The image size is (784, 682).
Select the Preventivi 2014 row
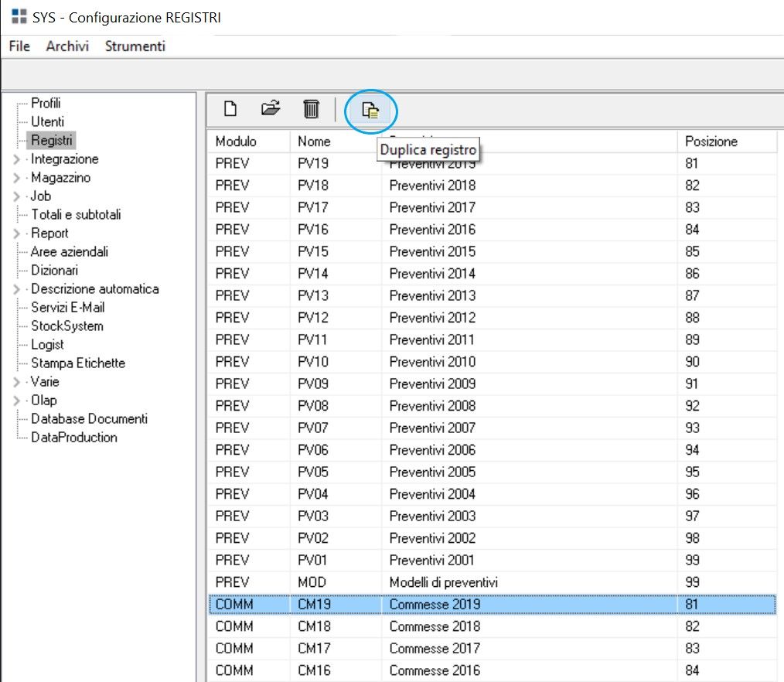(492, 274)
